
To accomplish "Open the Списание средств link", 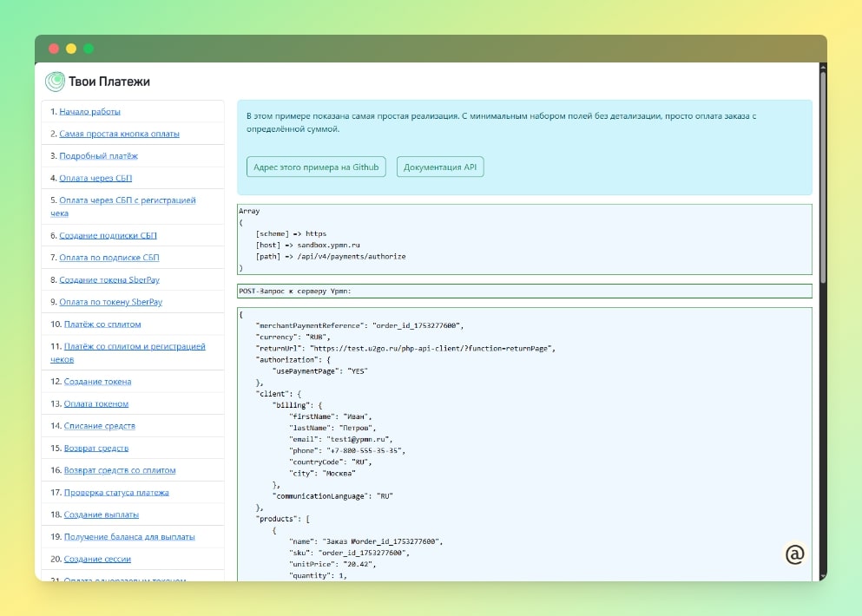I will [99, 426].
